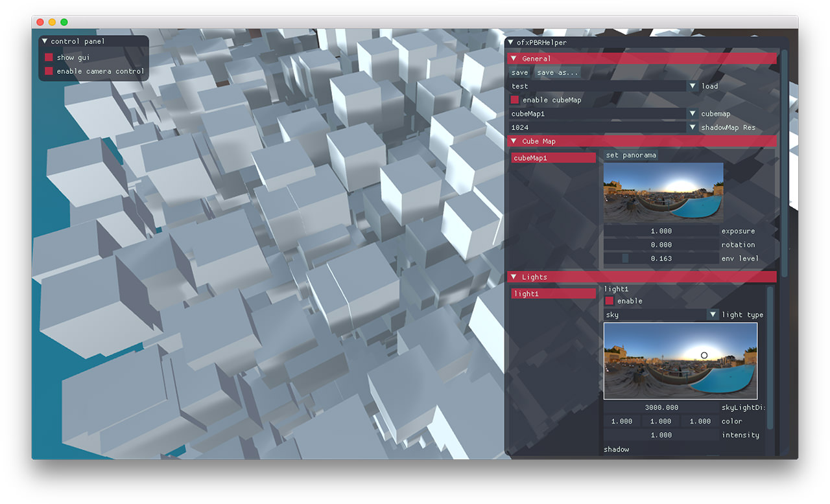Image resolution: width=830 pixels, height=504 pixels.
Task: Click the light sky panorama preview image
Action: click(680, 360)
